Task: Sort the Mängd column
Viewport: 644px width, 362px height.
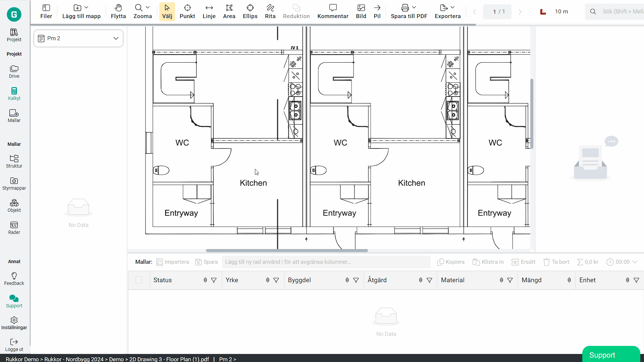Action: point(569,280)
